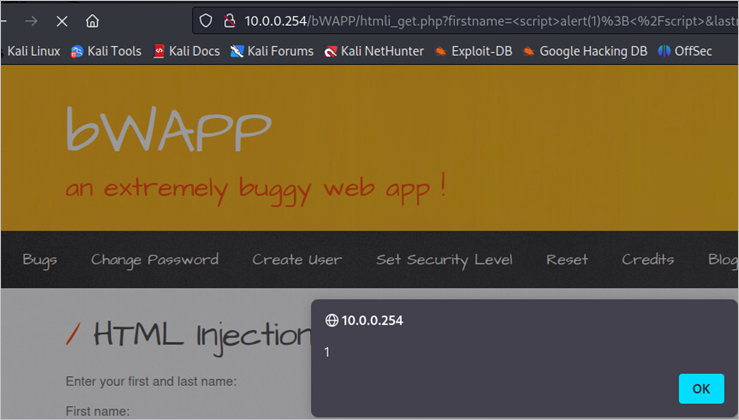Click the OffSec bookmark icon
Image resolution: width=739 pixels, height=420 pixels.
pos(664,51)
